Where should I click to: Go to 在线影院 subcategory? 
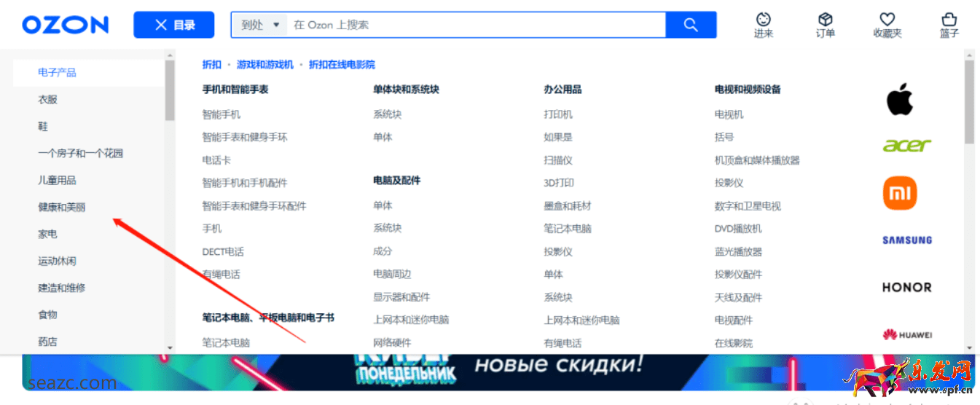pyautogui.click(x=733, y=343)
